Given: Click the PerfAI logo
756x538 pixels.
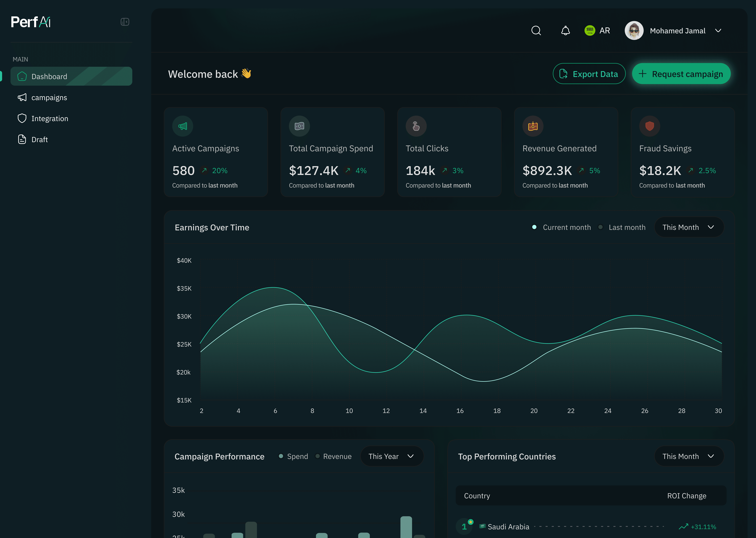Looking at the screenshot, I should point(31,22).
